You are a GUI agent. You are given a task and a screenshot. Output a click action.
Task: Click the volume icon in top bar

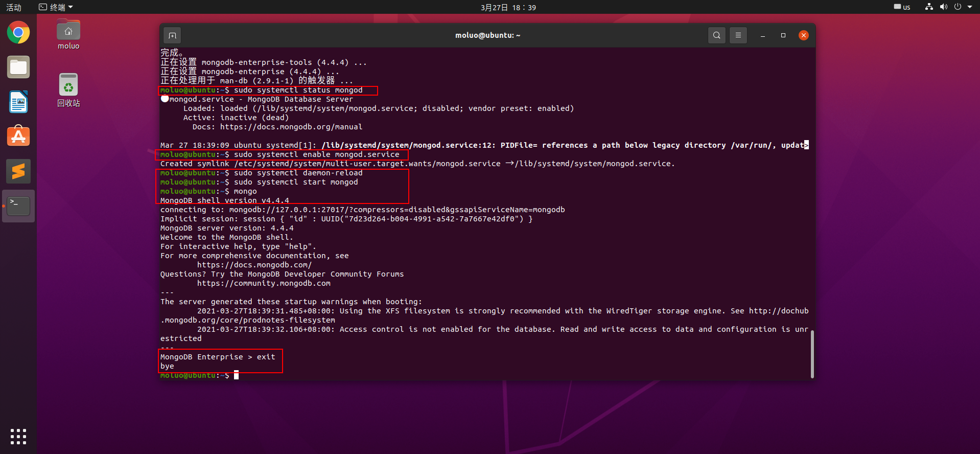click(943, 7)
